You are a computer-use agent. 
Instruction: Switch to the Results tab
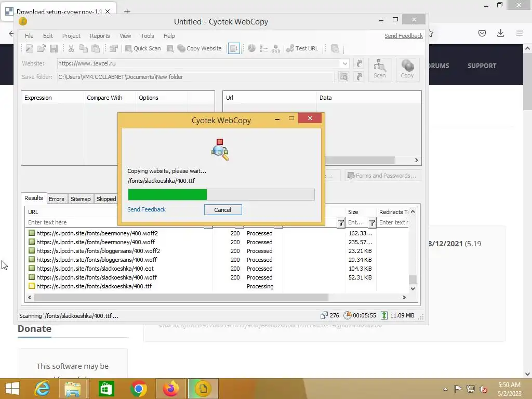(34, 198)
